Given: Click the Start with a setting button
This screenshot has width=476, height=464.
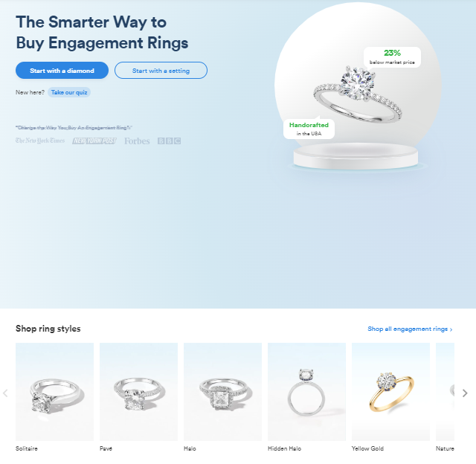Looking at the screenshot, I should (x=161, y=71).
